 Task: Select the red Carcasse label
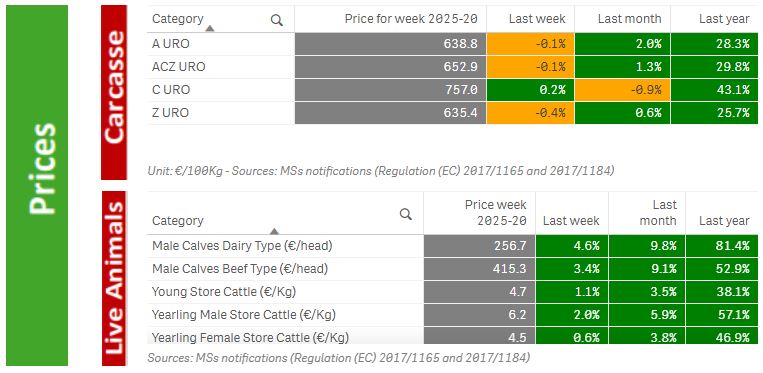114,92
